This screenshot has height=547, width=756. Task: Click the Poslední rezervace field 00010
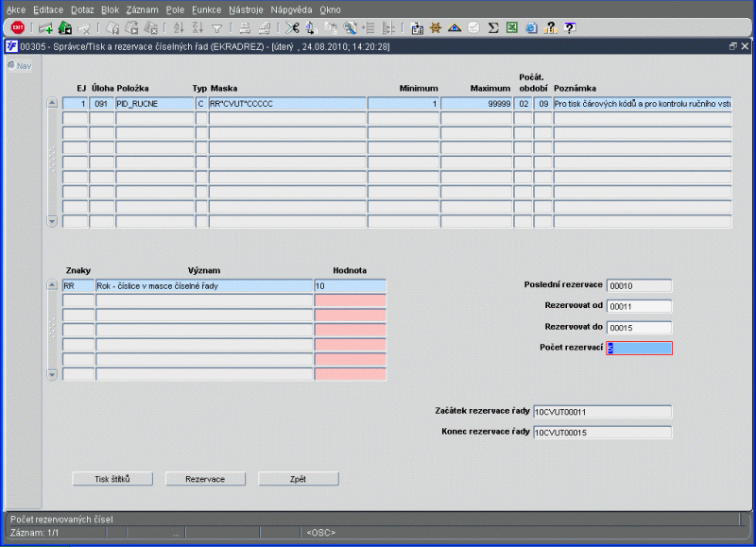pyautogui.click(x=639, y=286)
